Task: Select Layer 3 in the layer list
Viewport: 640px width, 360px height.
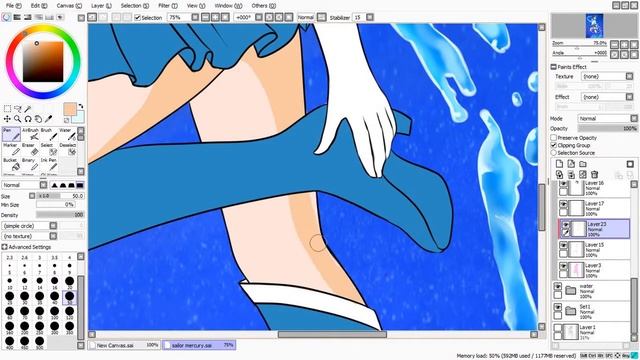Action: tap(594, 270)
